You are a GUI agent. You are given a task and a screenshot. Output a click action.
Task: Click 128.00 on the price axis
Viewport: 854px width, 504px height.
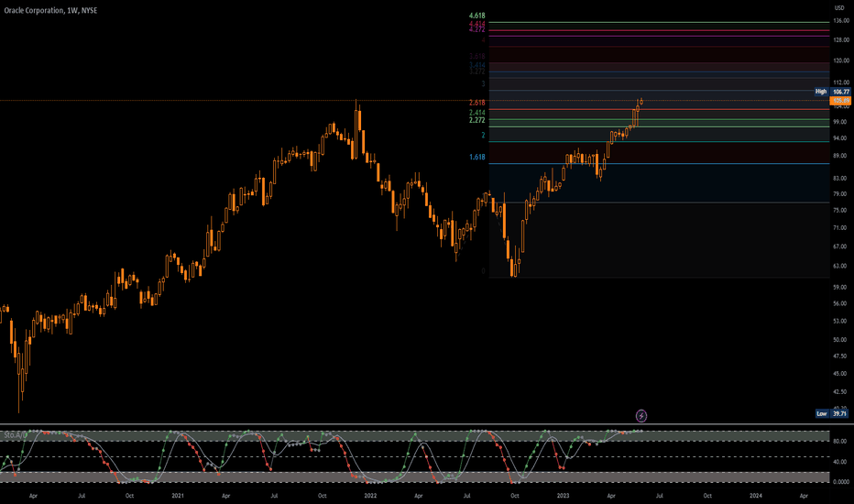(x=841, y=40)
